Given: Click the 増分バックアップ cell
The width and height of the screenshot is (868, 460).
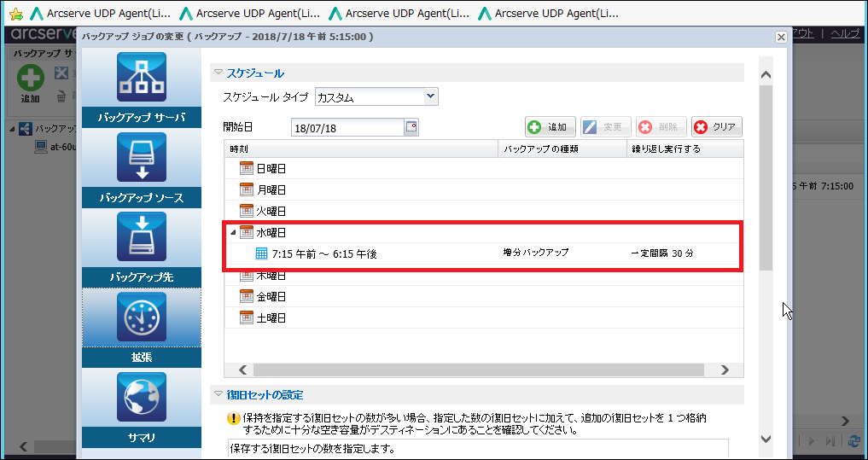Looking at the screenshot, I should [536, 253].
